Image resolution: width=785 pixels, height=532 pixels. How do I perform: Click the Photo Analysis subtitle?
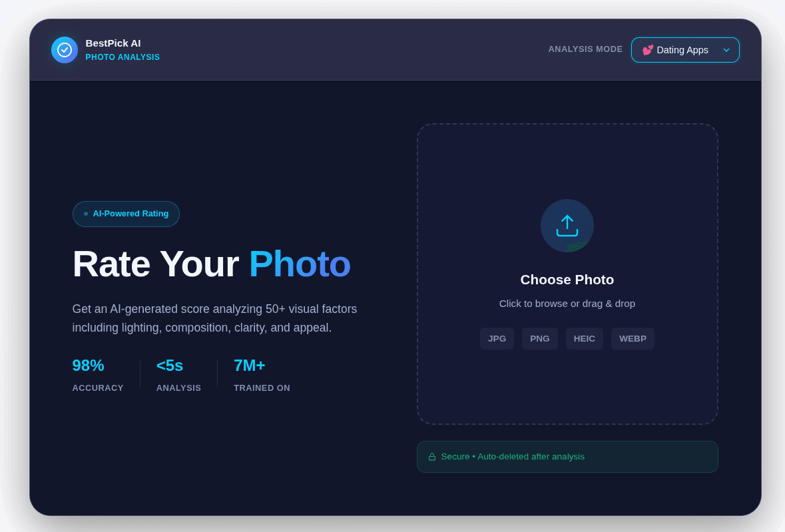123,57
